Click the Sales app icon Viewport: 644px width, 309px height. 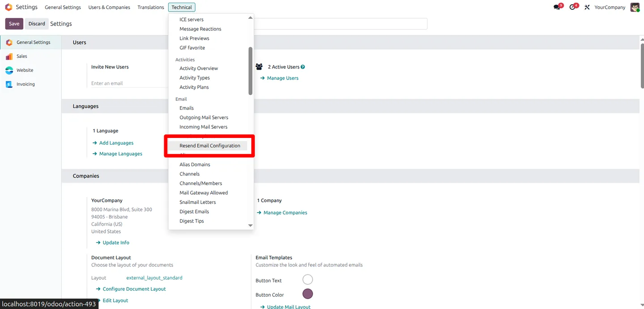(x=9, y=56)
